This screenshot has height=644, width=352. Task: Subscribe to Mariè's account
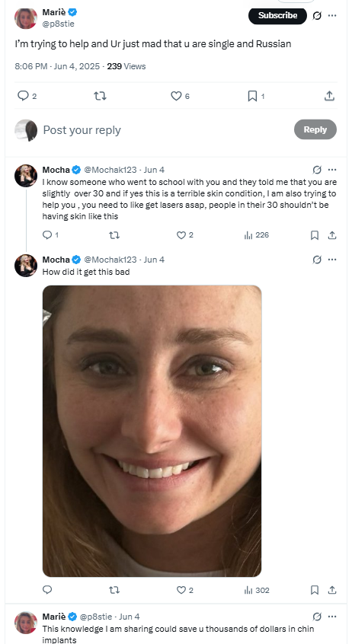click(277, 16)
